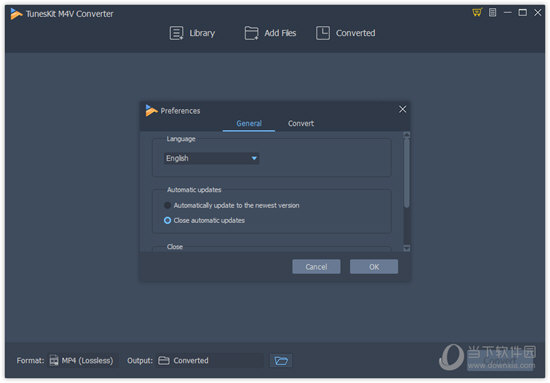Confirm preferences with the OK button
The height and width of the screenshot is (383, 550).
374,267
